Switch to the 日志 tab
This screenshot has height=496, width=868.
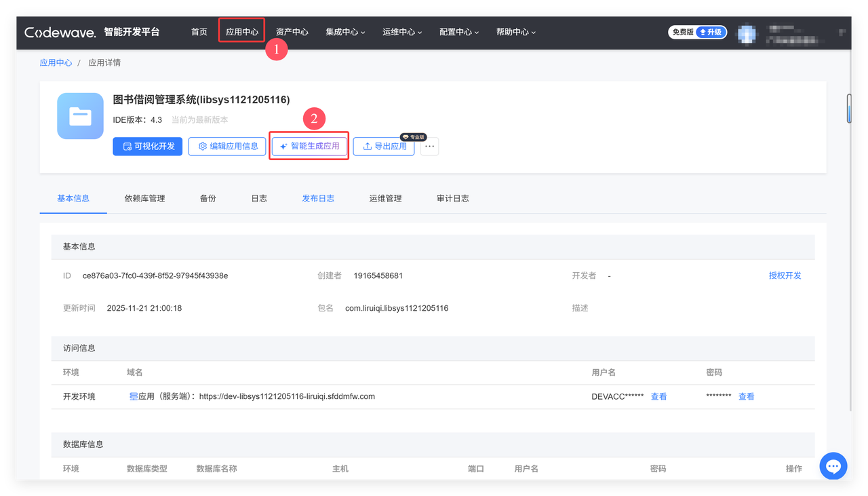click(x=259, y=198)
